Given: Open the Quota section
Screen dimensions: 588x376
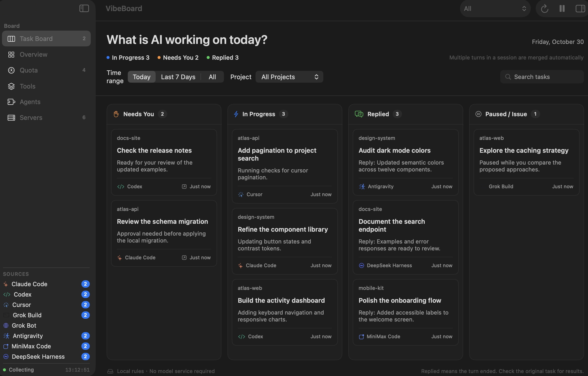Looking at the screenshot, I should [x=47, y=70].
